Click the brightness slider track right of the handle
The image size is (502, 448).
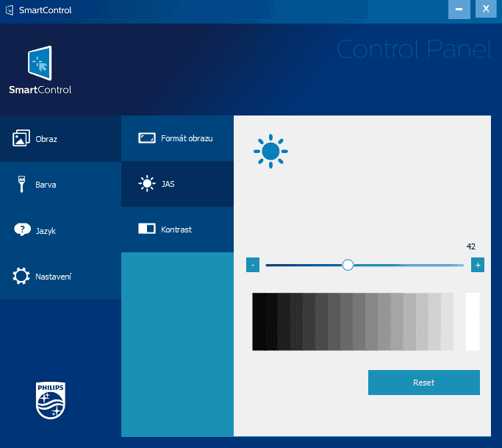(409, 266)
